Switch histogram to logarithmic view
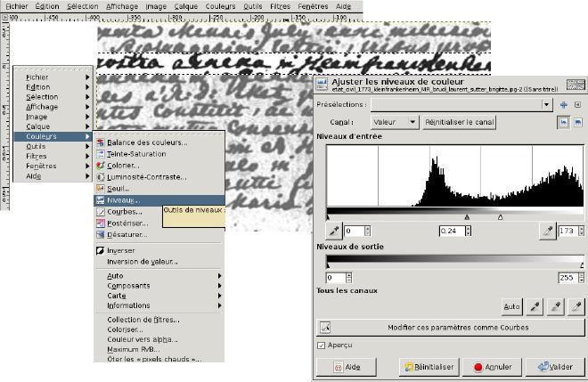 [x=577, y=122]
